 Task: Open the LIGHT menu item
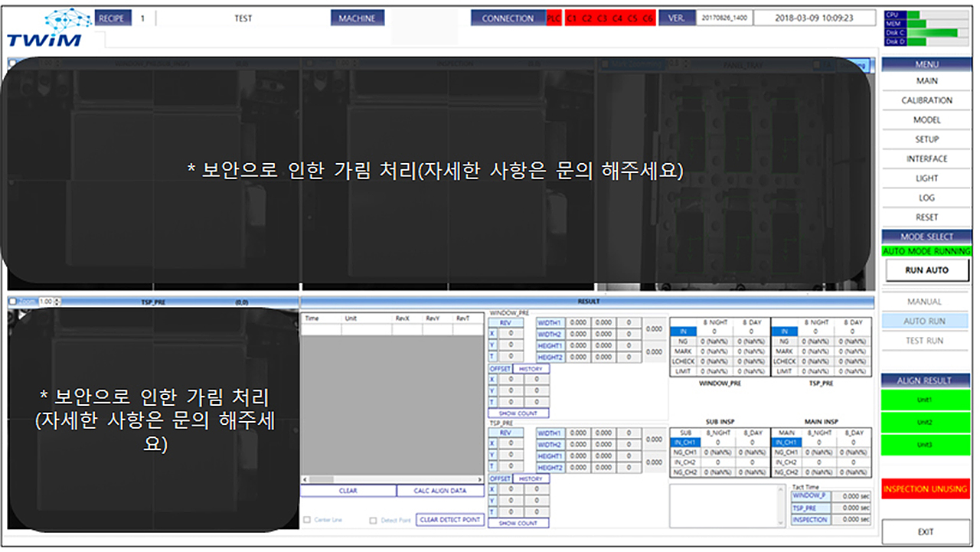pyautogui.click(x=926, y=178)
